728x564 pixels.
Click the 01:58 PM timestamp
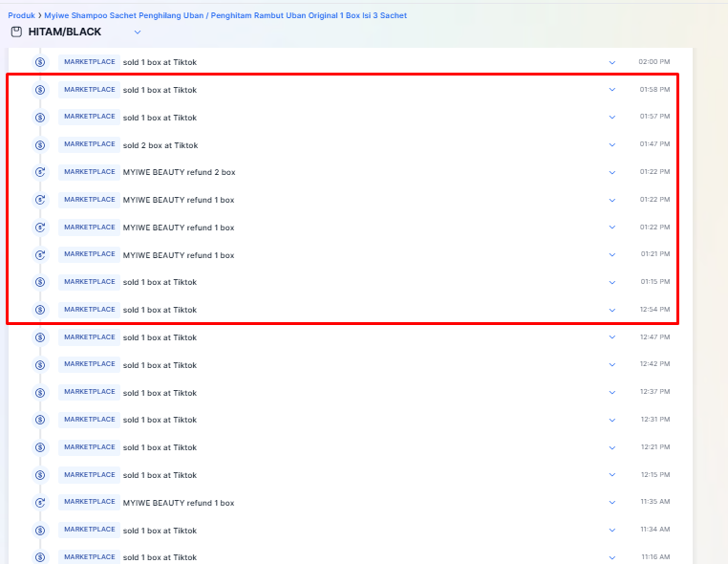[654, 89]
